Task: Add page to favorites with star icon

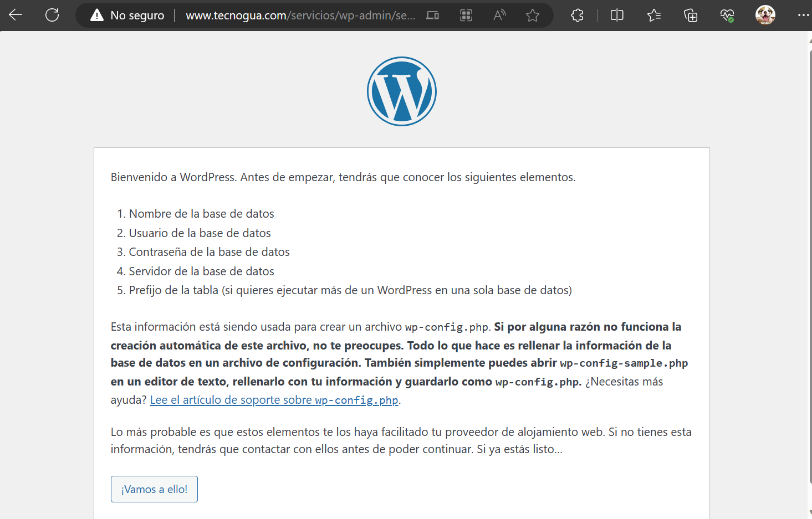Action: 533,16
